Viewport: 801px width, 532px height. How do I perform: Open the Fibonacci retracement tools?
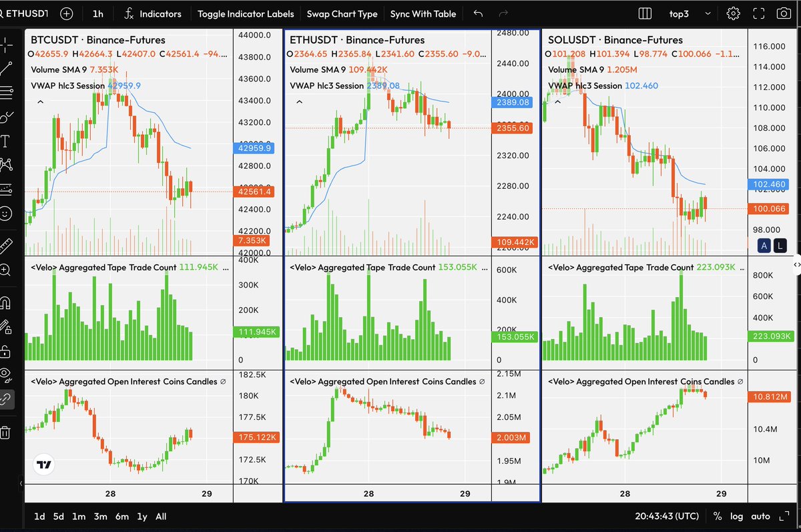pyautogui.click(x=6, y=92)
